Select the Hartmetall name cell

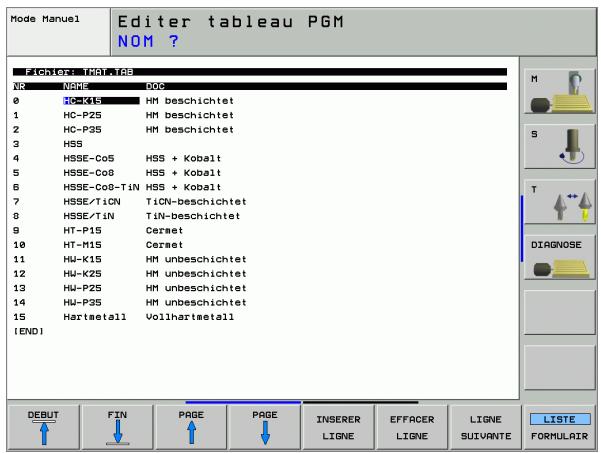(95, 317)
